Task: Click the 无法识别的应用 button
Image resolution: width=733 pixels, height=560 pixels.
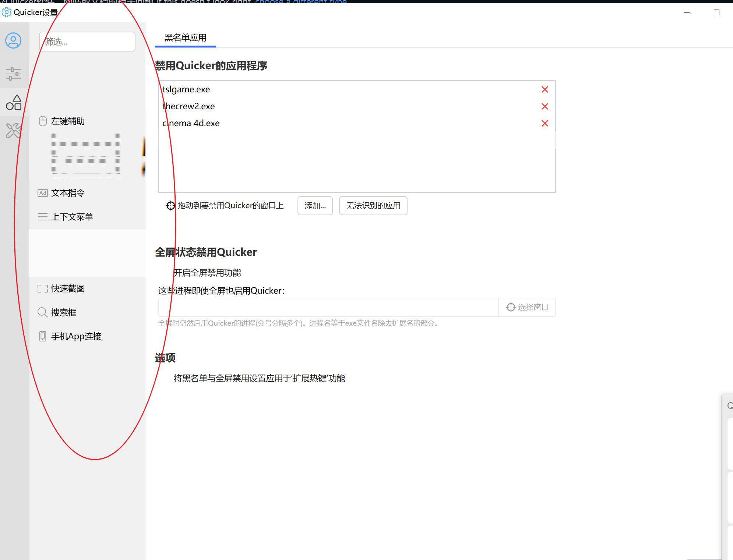Action: [x=373, y=206]
